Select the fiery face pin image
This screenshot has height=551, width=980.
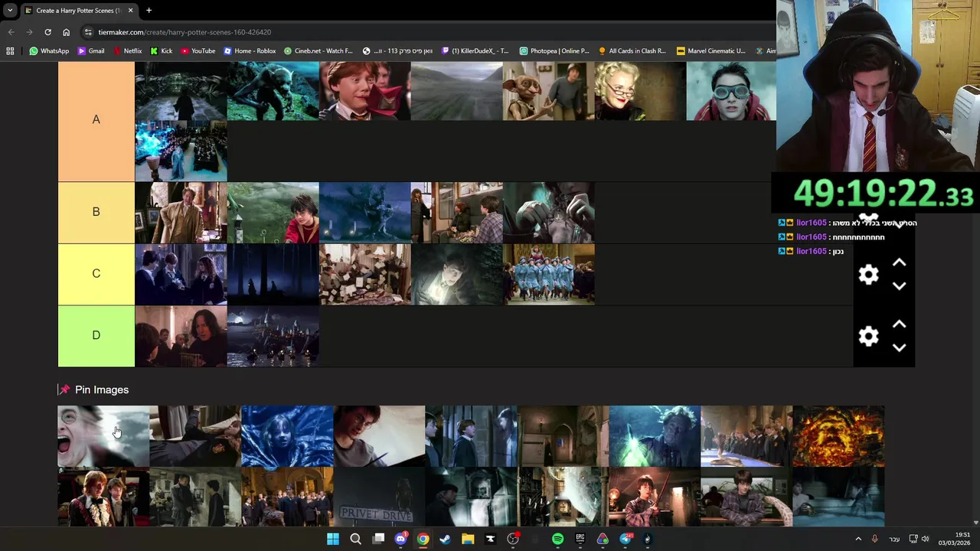point(838,436)
